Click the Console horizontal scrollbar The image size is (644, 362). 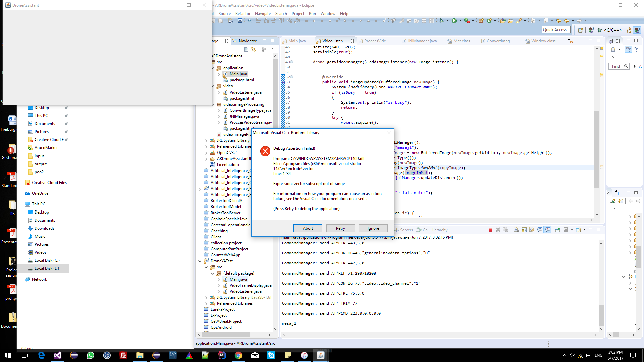(439, 335)
